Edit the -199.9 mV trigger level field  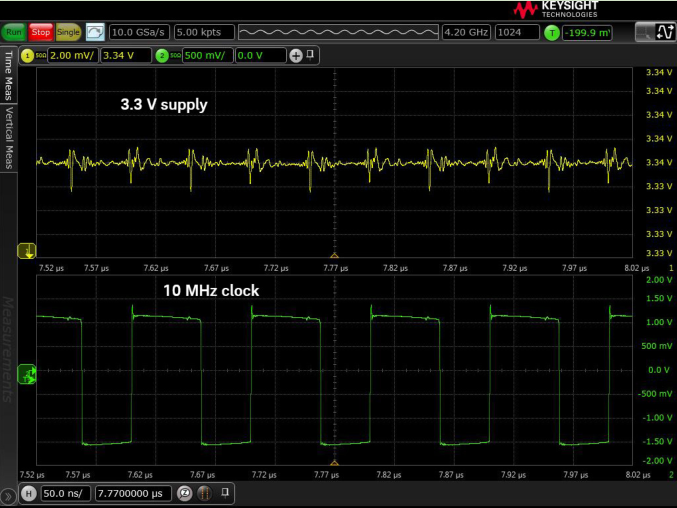click(587, 33)
